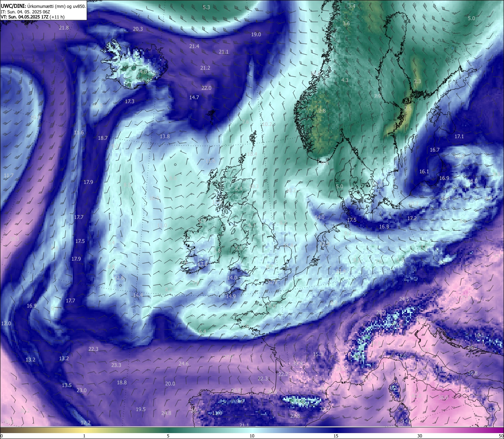
Task: Click the 21.8 value near the header
Action: pyautogui.click(x=64, y=28)
